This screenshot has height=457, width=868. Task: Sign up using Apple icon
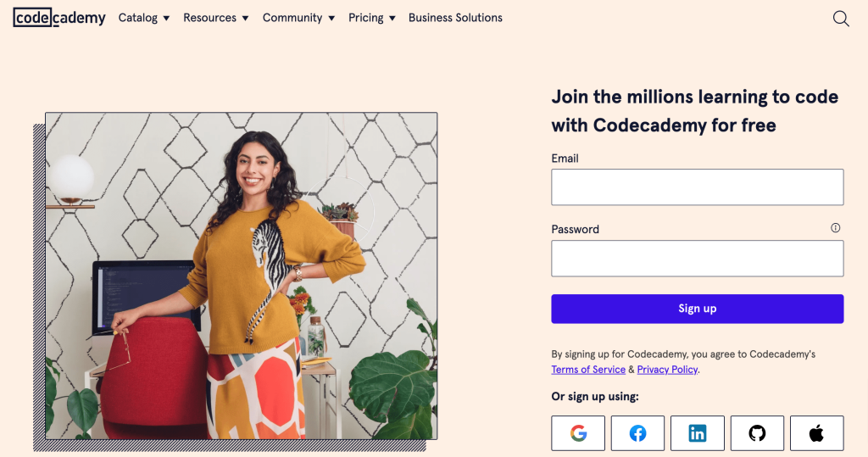click(x=816, y=433)
